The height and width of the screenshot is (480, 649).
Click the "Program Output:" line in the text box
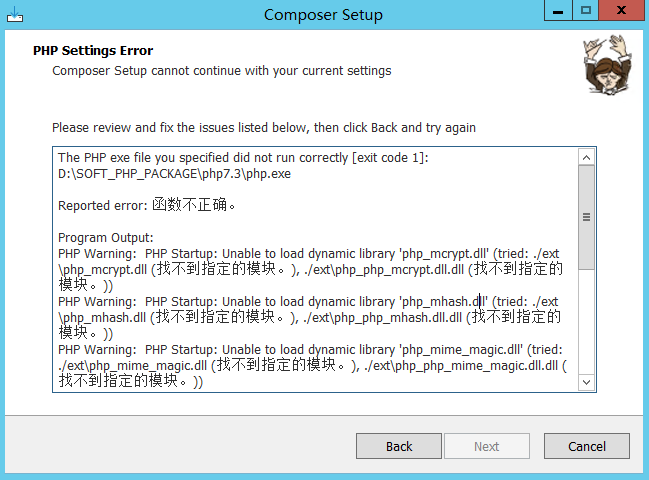(x=106, y=238)
